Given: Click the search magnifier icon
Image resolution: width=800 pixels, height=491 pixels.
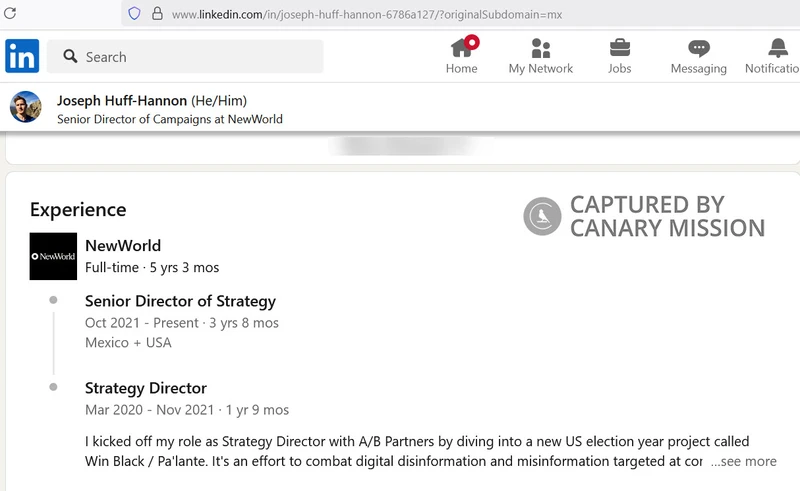Looking at the screenshot, I should click(x=70, y=57).
